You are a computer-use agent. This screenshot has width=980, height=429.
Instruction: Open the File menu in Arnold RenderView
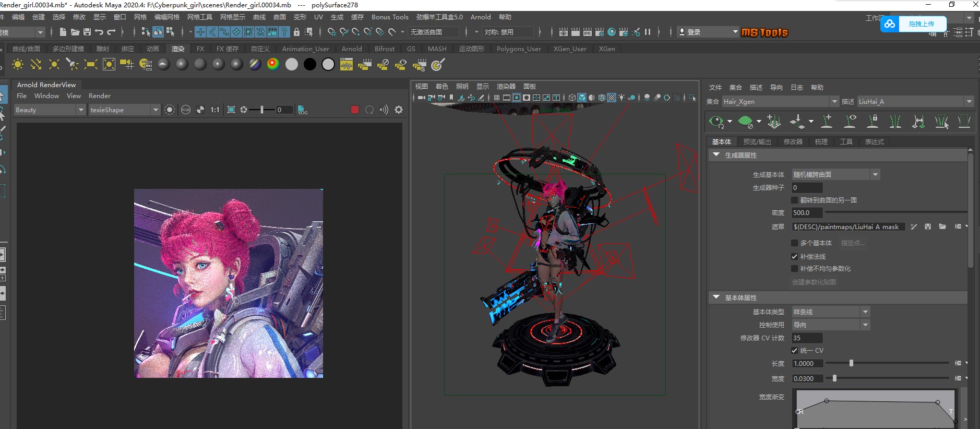pyautogui.click(x=21, y=96)
